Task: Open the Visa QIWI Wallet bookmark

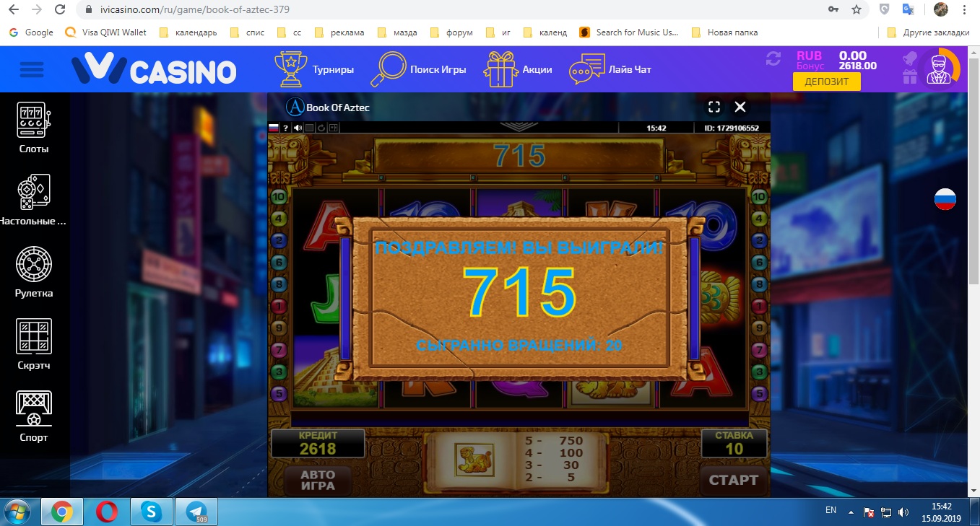Action: 106,32
